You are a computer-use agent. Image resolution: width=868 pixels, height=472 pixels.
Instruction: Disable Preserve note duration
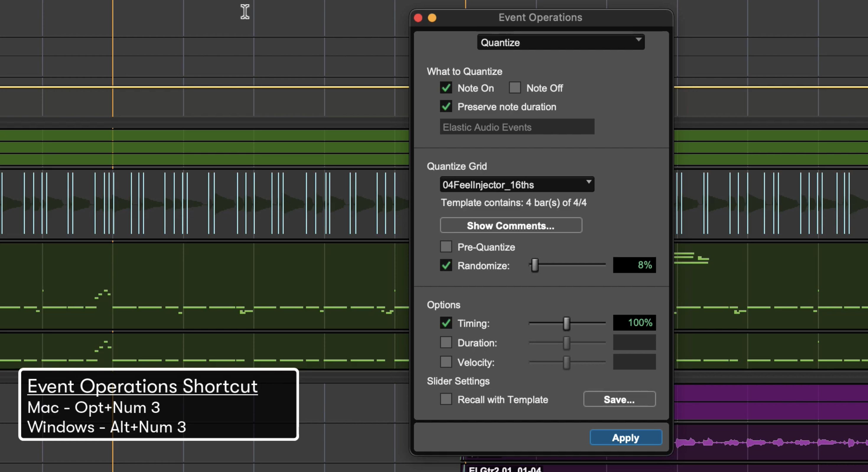click(446, 107)
